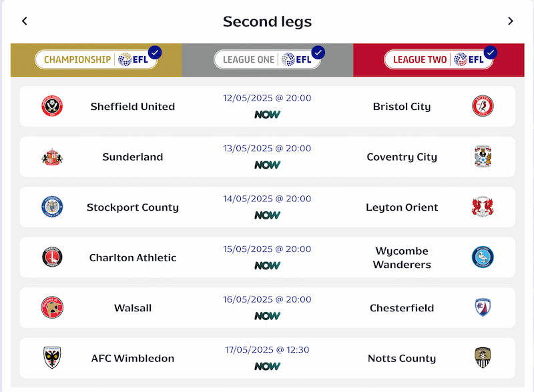
Task: Click the 14/05/2025 @ 20:00 fixture date
Action: [267, 199]
